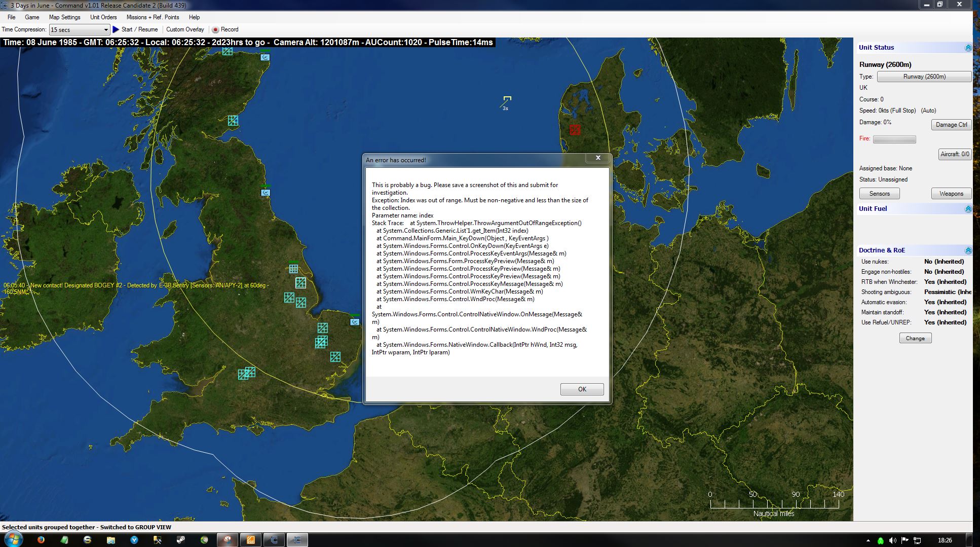Image resolution: width=980 pixels, height=547 pixels.
Task: Open the Action Center flag icon
Action: pos(905,540)
